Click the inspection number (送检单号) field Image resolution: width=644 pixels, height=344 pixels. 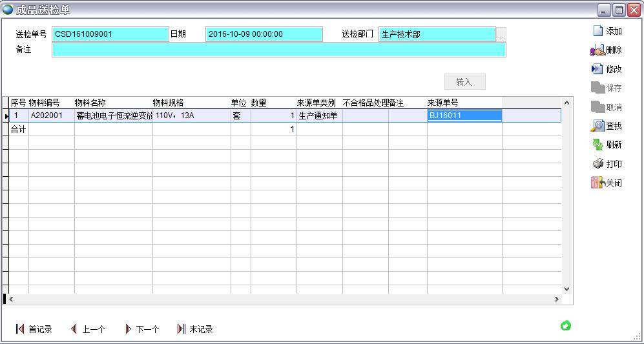[x=110, y=34]
